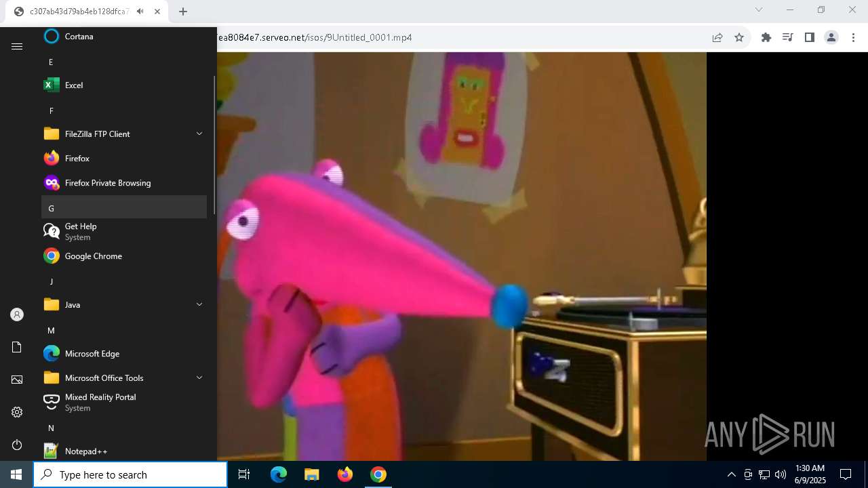Screen dimensions: 868x488
Task: Expand the Start menu hamburger button
Action: tap(17, 46)
